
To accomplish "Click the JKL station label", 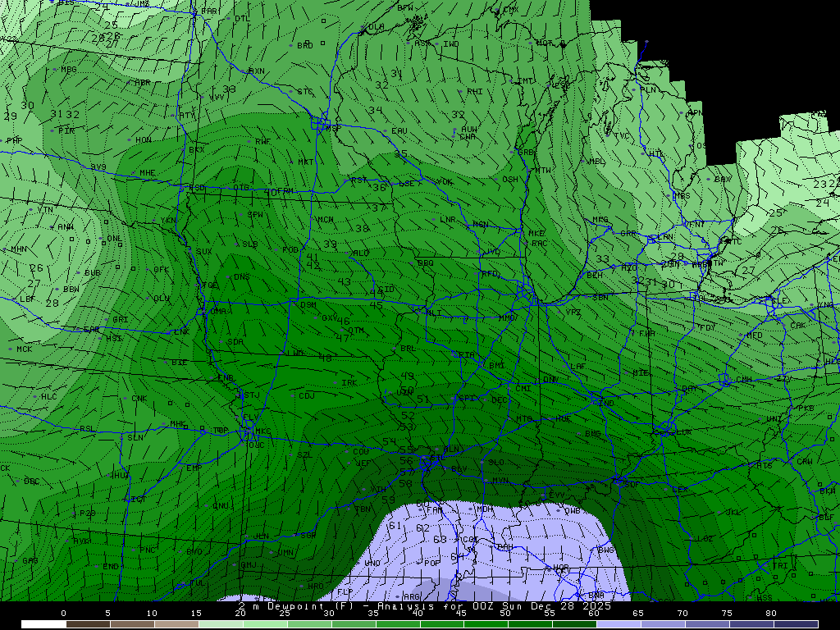I will [733, 512].
